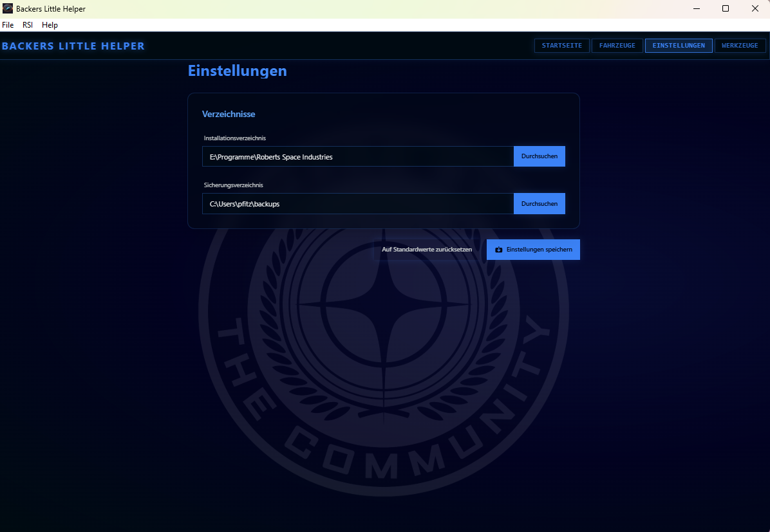The image size is (770, 532).
Task: Open the Help menu
Action: [50, 25]
